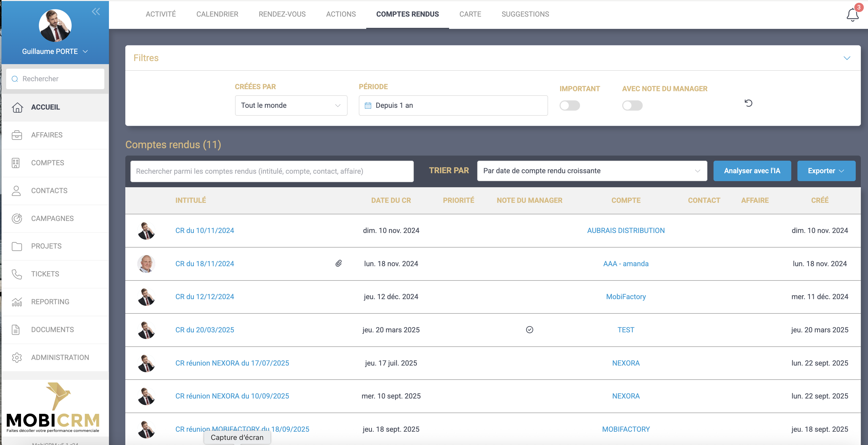Click the manager note checkmark icon on TEST row
This screenshot has height=445, width=868.
(x=529, y=330)
